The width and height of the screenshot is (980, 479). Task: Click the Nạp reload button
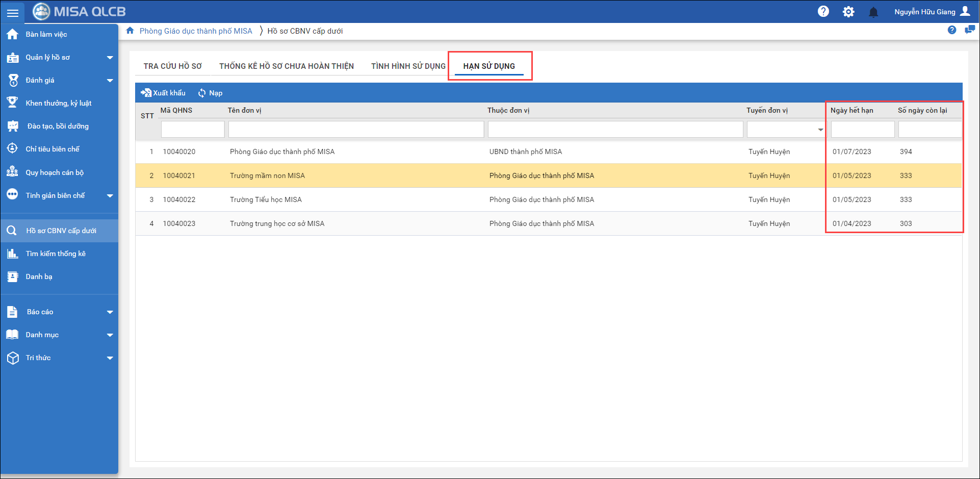coord(210,93)
